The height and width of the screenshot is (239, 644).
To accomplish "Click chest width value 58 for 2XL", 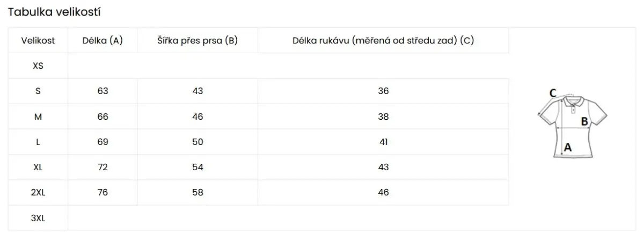I will [197, 192].
